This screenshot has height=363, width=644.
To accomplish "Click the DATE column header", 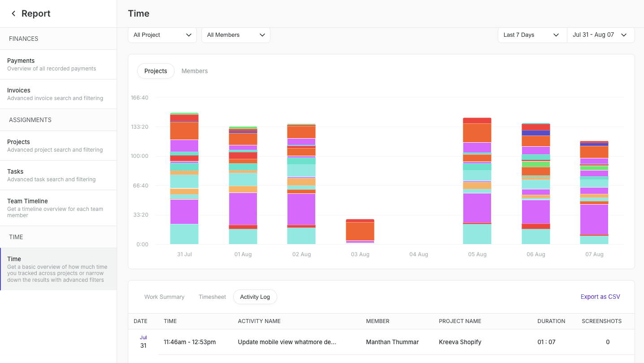I will click(140, 321).
